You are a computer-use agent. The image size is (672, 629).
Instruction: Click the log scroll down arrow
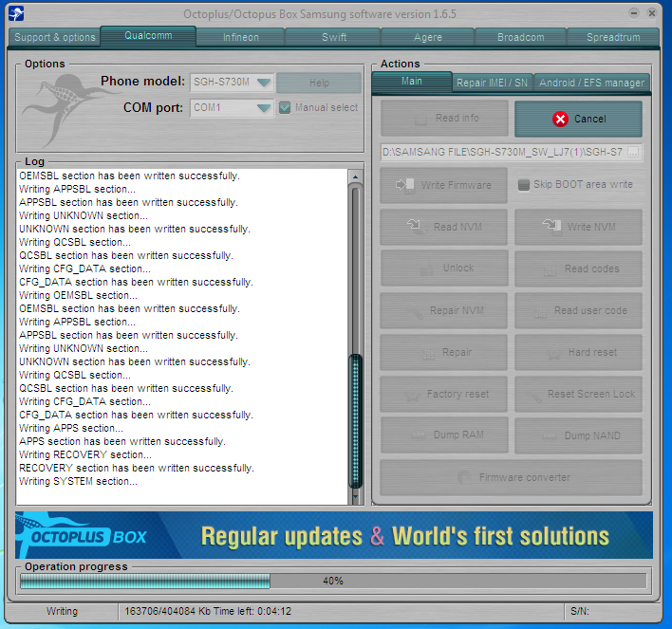355,497
